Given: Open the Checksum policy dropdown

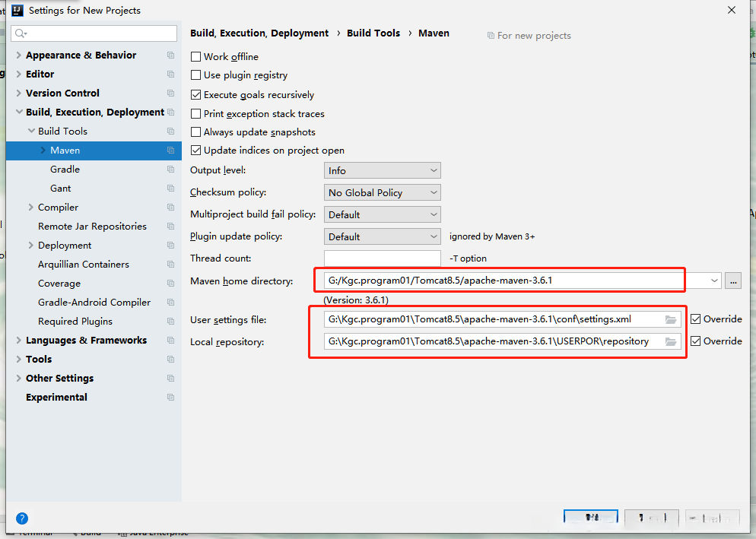Looking at the screenshot, I should pyautogui.click(x=383, y=193).
